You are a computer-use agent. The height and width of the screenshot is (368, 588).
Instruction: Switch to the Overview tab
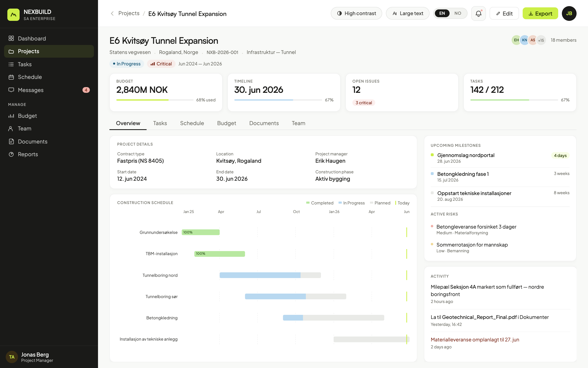tap(128, 123)
